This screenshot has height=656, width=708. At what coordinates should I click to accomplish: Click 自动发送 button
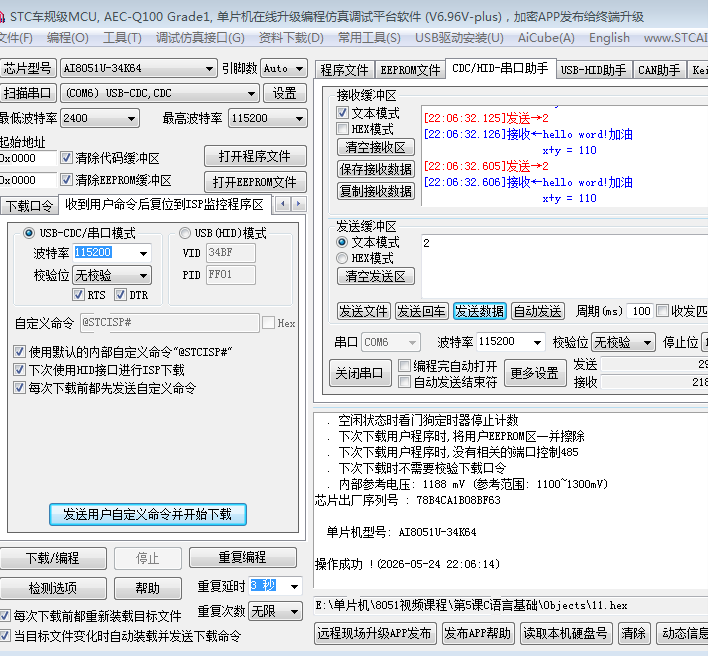(x=537, y=311)
